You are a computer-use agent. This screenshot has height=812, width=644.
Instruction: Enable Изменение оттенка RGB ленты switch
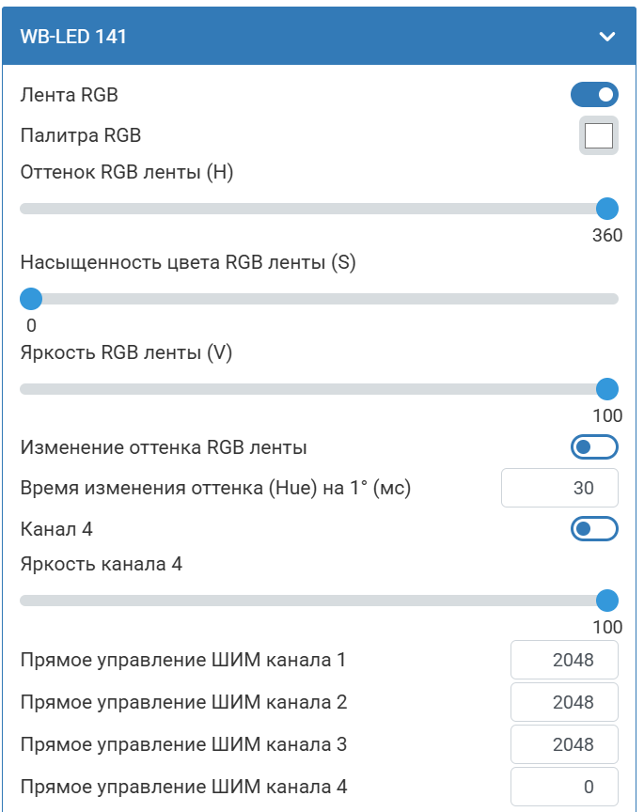pyautogui.click(x=594, y=447)
